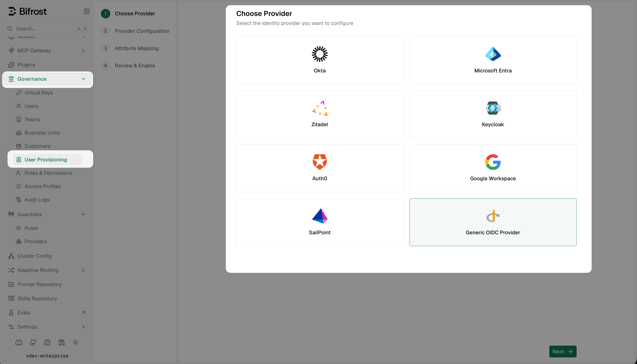Viewport: 637px width, 364px height.
Task: Open the Settings sliders icon
Action: pos(11,327)
